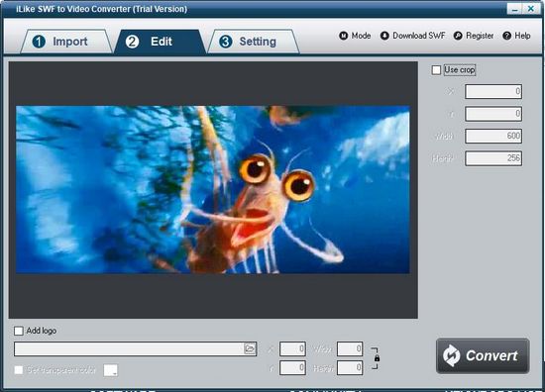Screen dimensions: 545x392
Task: Focus the logo Height field
Action: (350, 368)
